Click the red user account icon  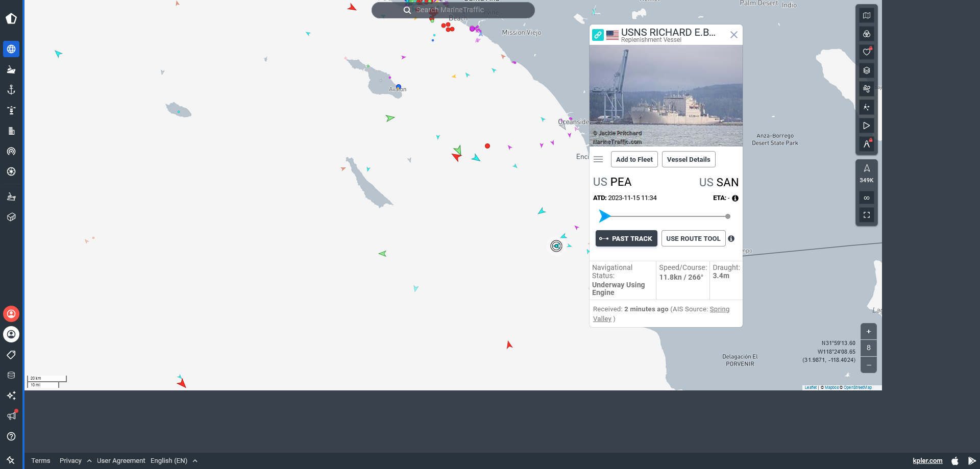click(11, 314)
